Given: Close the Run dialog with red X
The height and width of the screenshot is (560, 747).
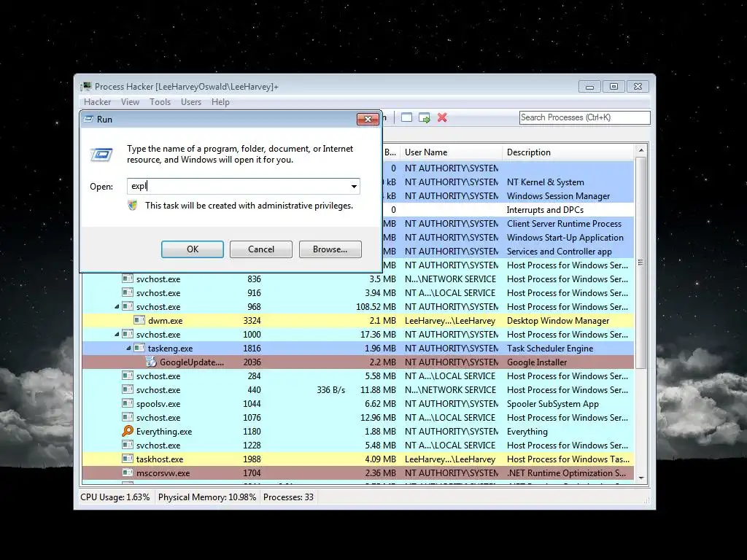Looking at the screenshot, I should click(368, 119).
